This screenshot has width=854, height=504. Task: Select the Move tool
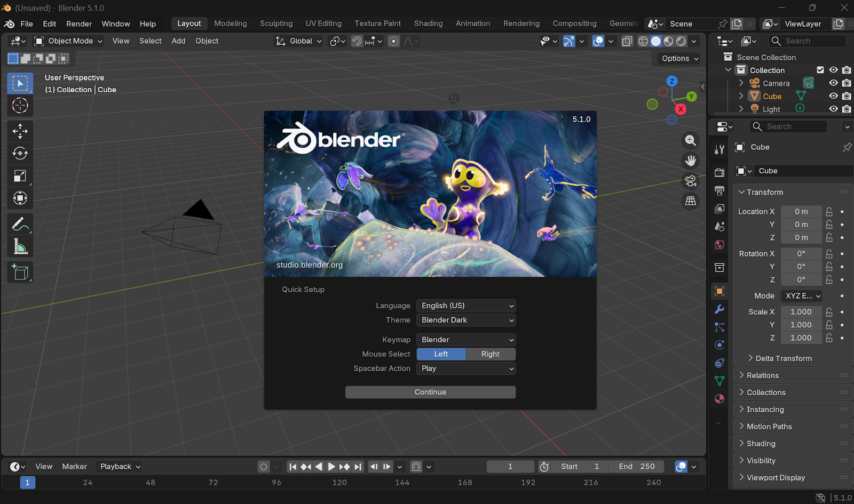(x=20, y=131)
